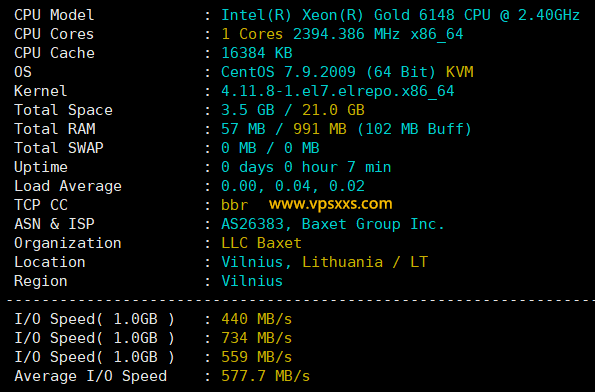Click the '57 MB' used RAM value
The height and width of the screenshot is (392, 595).
tap(243, 129)
